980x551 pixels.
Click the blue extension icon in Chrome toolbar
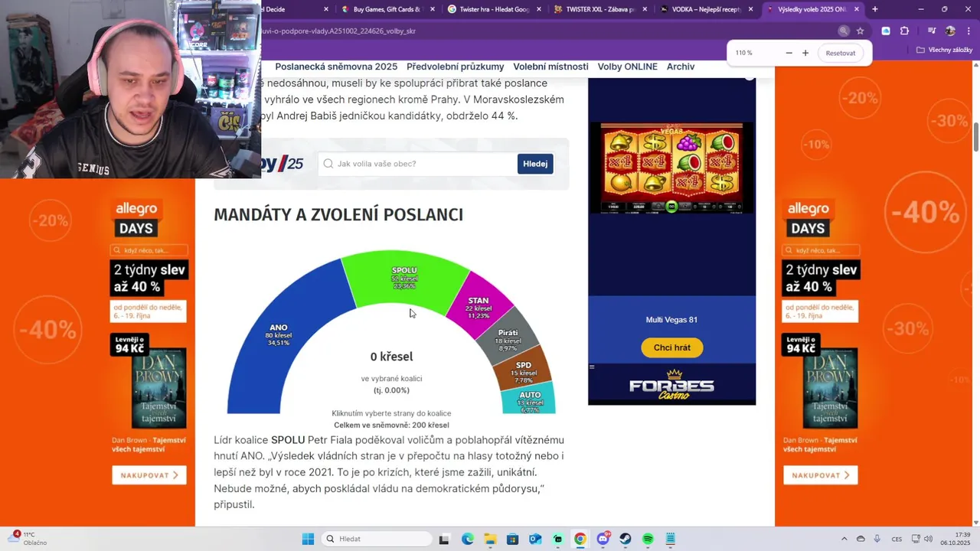(886, 31)
